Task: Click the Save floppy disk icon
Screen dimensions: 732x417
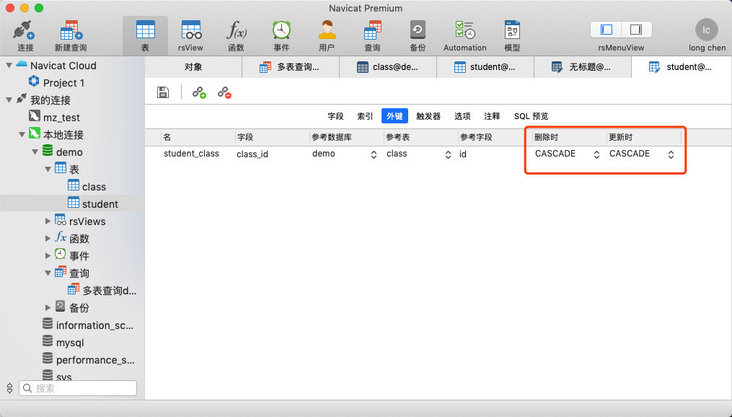Action: 163,92
